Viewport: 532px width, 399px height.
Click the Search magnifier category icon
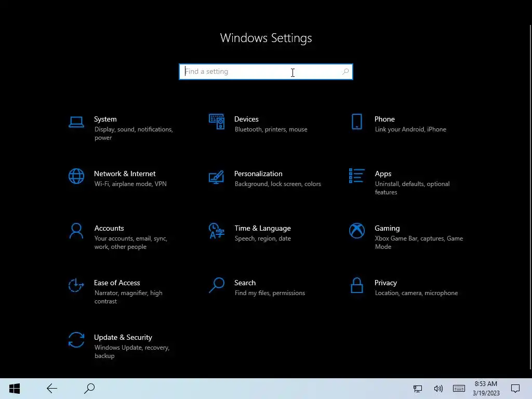217,285
